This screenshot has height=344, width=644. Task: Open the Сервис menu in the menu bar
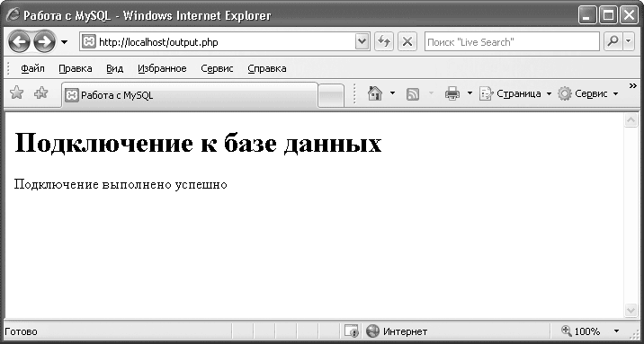[217, 68]
